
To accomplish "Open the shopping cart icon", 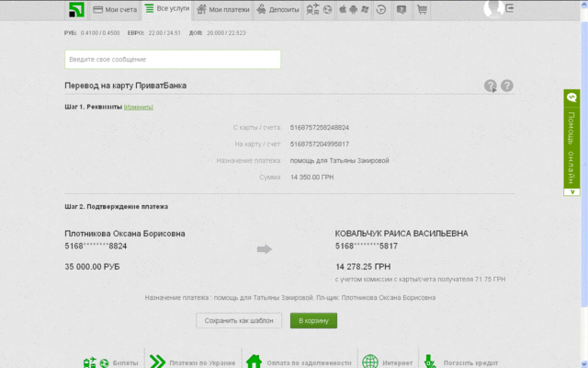I will pyautogui.click(x=422, y=10).
